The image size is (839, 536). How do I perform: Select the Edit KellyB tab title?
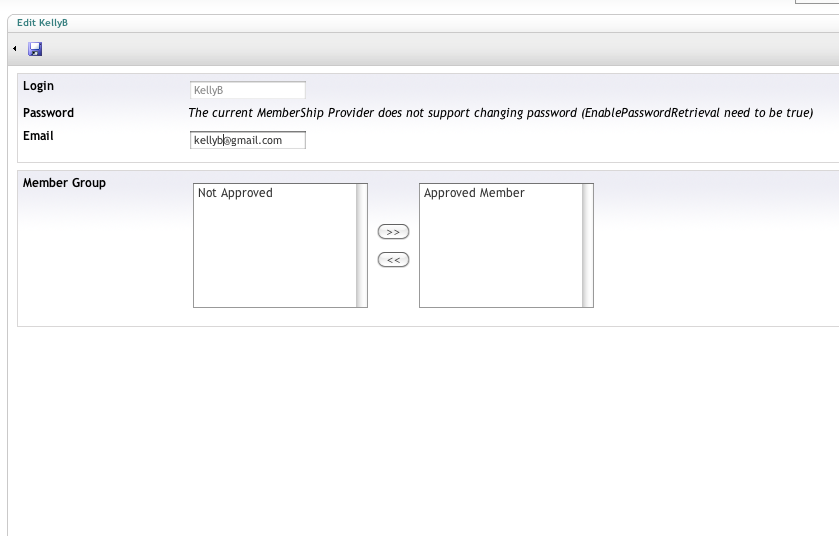(x=42, y=22)
